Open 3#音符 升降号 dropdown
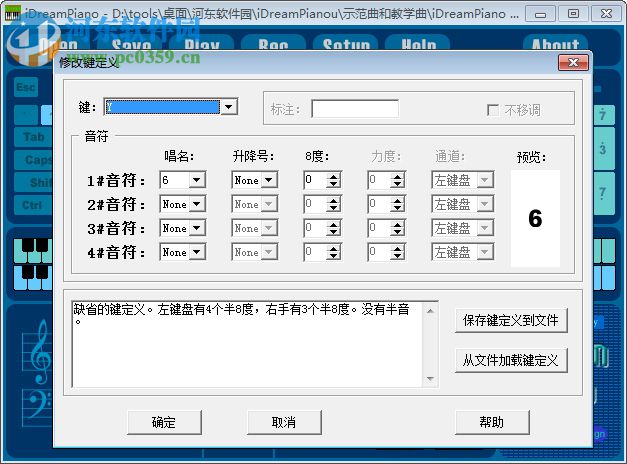This screenshot has width=627, height=464. [269, 228]
